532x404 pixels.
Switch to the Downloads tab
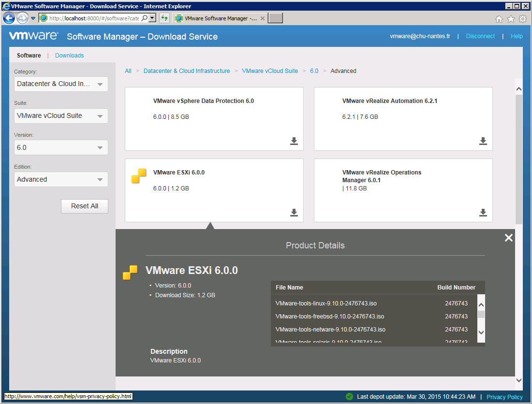pos(69,56)
